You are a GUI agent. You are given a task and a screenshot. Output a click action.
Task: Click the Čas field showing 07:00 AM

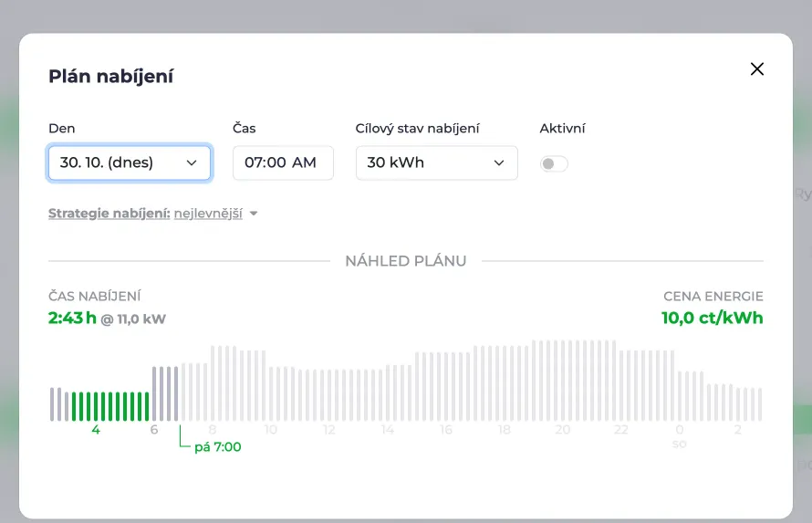tap(283, 162)
